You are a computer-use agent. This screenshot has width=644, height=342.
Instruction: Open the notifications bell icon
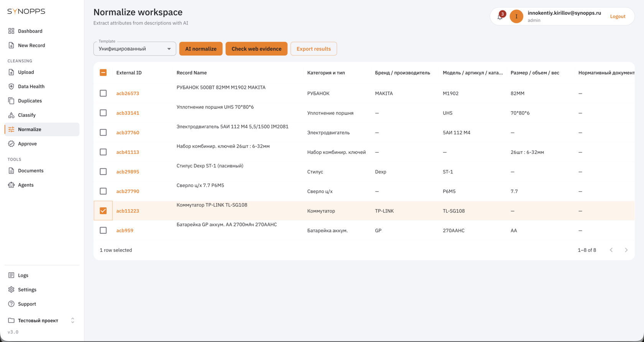[500, 16]
